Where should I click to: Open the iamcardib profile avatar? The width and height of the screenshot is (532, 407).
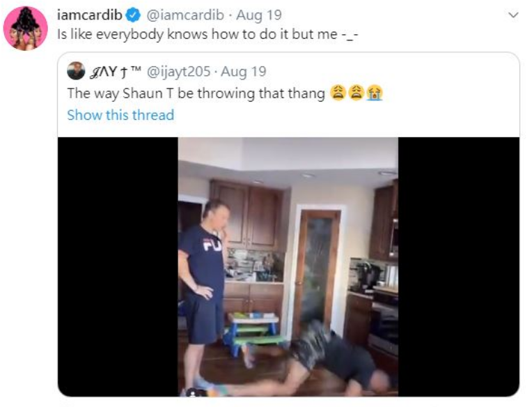pyautogui.click(x=26, y=28)
